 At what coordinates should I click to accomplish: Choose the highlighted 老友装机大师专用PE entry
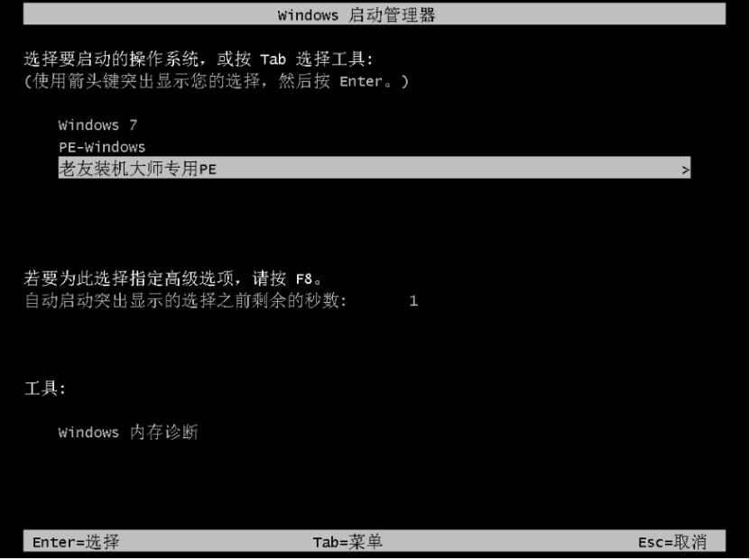[374, 169]
